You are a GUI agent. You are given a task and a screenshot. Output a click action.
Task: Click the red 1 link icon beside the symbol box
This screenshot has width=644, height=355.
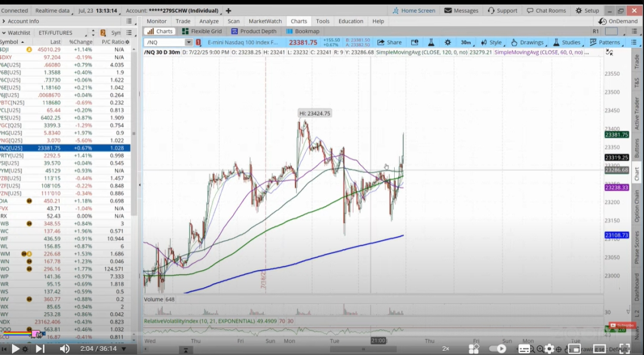coord(199,42)
